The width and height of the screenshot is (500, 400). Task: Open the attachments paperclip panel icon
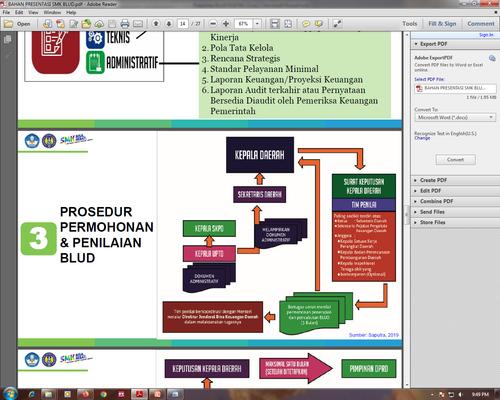tap(7, 56)
